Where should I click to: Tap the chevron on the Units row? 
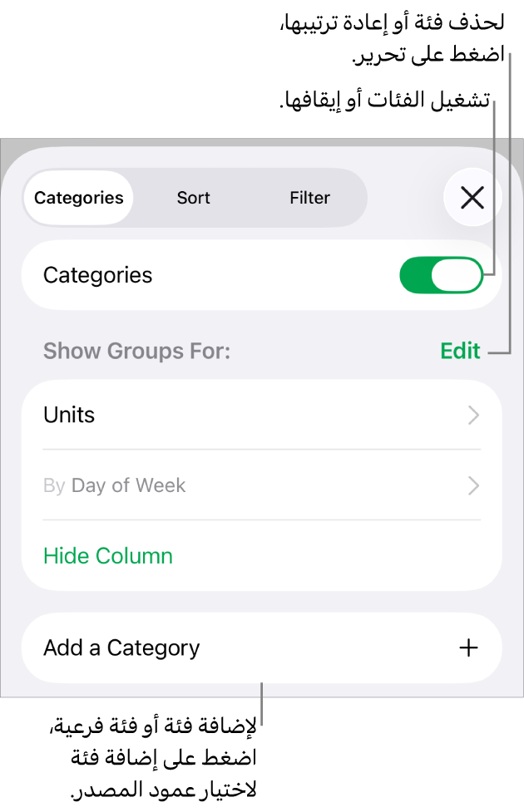[x=472, y=415]
